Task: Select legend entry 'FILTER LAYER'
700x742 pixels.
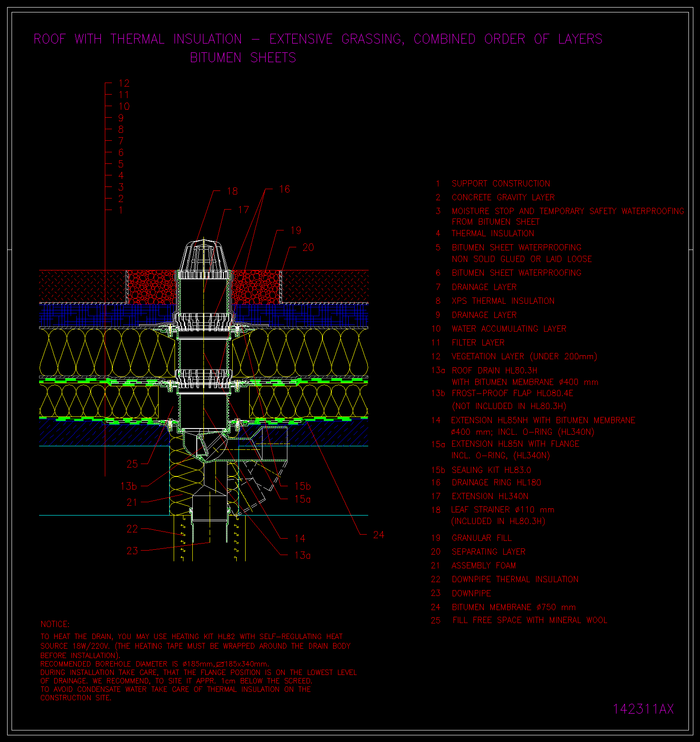Action: click(478, 342)
